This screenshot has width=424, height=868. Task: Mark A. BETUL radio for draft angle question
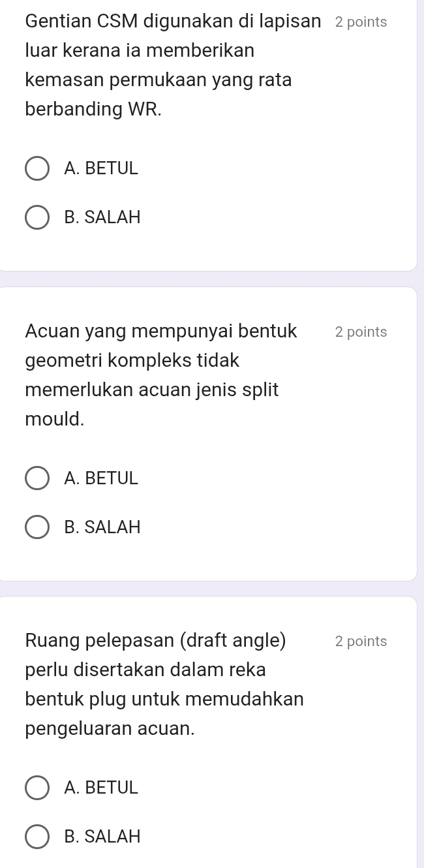click(x=37, y=788)
